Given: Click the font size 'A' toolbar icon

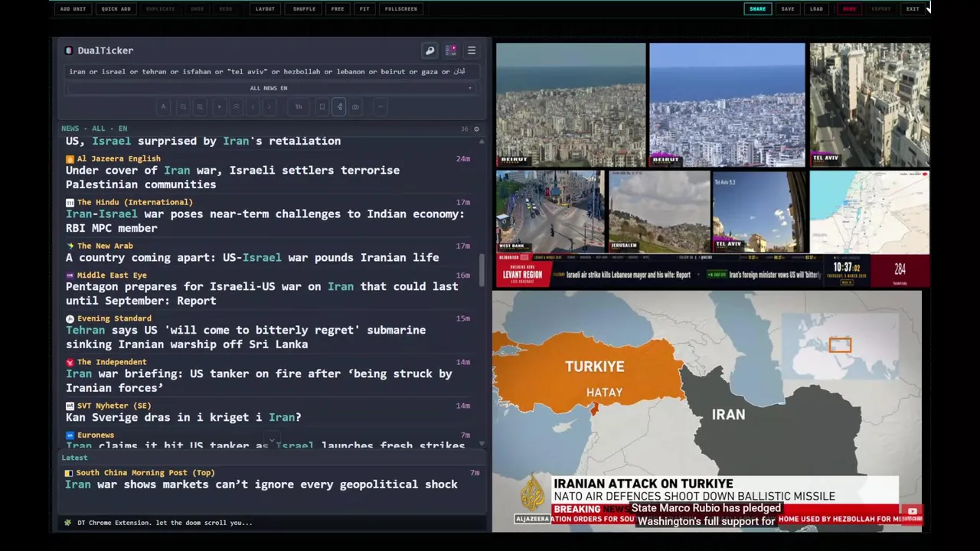Looking at the screenshot, I should (x=163, y=107).
